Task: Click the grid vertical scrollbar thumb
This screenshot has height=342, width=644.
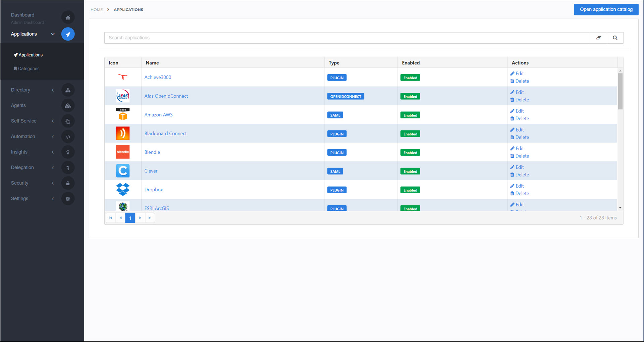Action: click(x=620, y=91)
